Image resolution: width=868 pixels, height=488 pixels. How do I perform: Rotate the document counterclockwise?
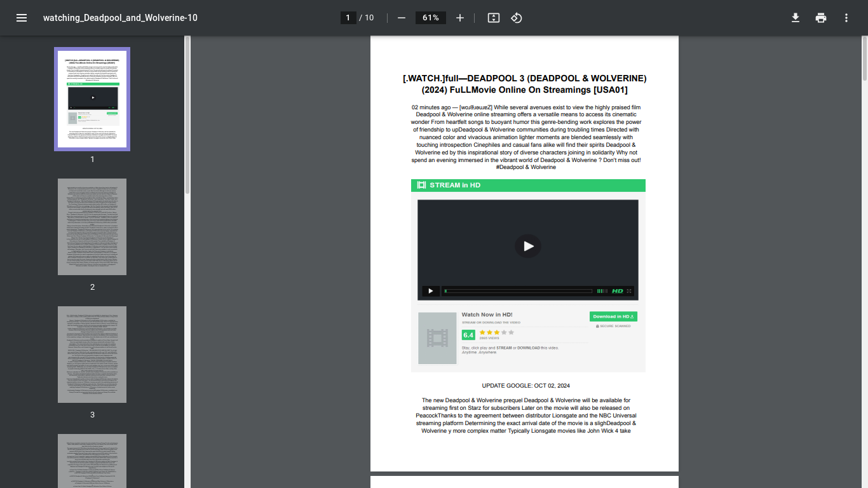517,18
